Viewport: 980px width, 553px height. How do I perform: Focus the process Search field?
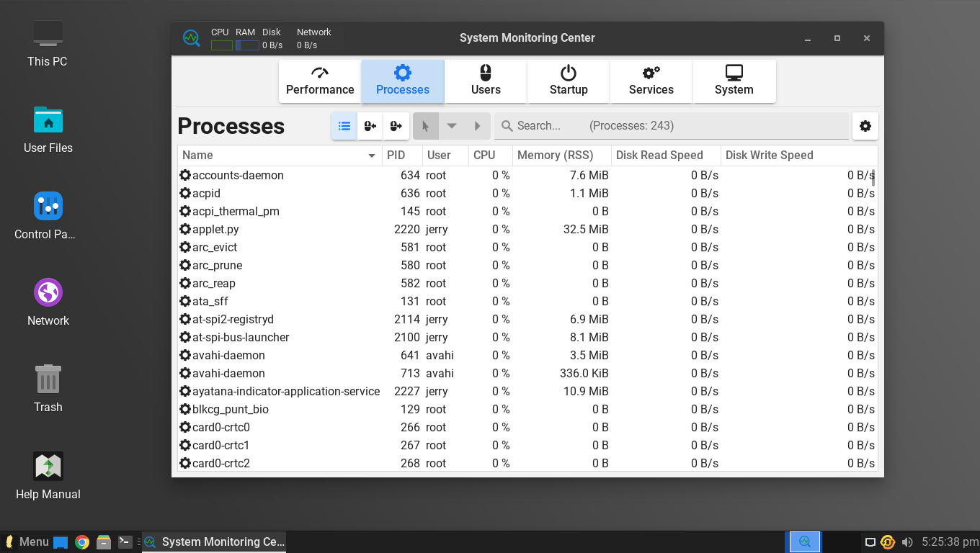(672, 126)
